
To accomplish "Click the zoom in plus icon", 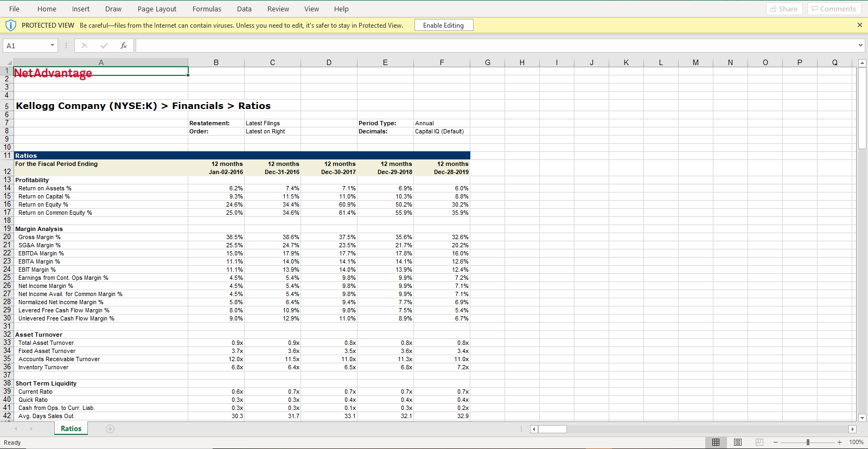I will coord(839,442).
